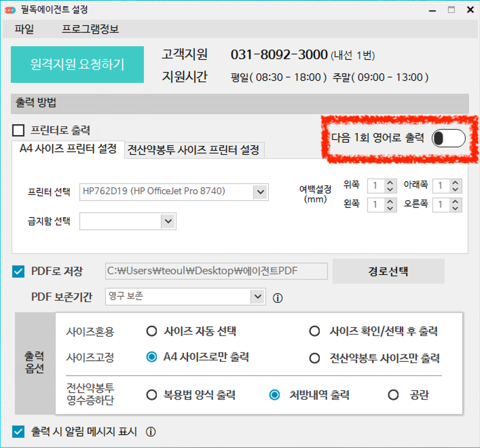
Task: Open the PDF 보존기간 dropdown
Action: [x=257, y=297]
